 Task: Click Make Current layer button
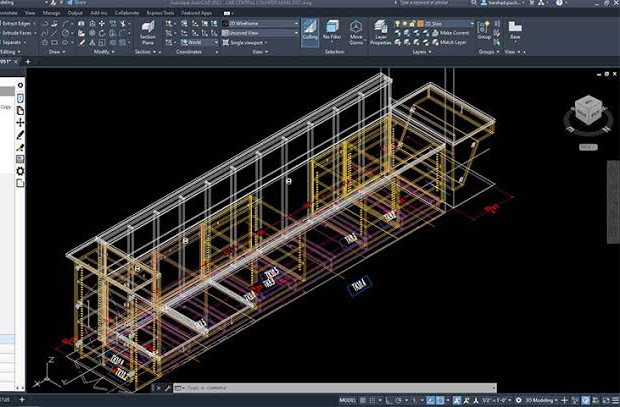coord(450,33)
